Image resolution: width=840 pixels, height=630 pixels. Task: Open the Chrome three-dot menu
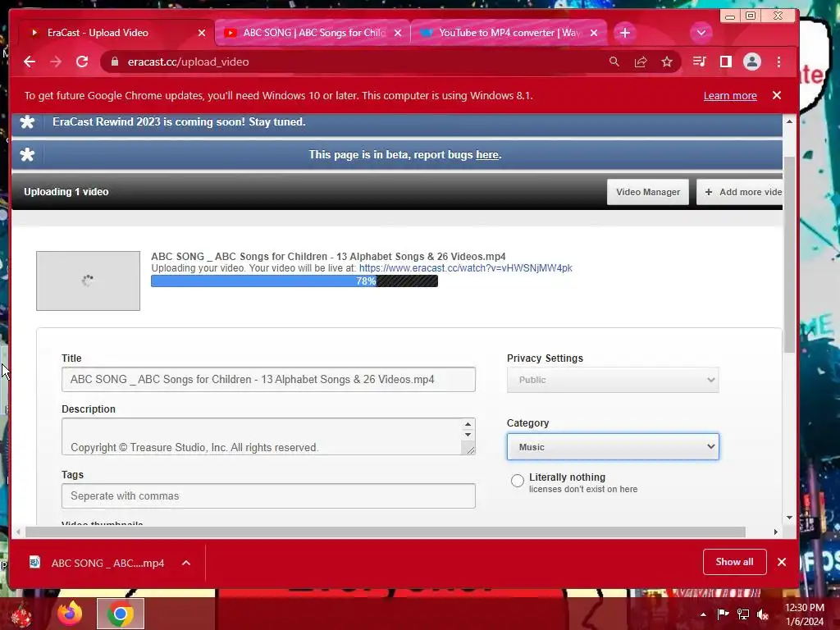pos(779,62)
